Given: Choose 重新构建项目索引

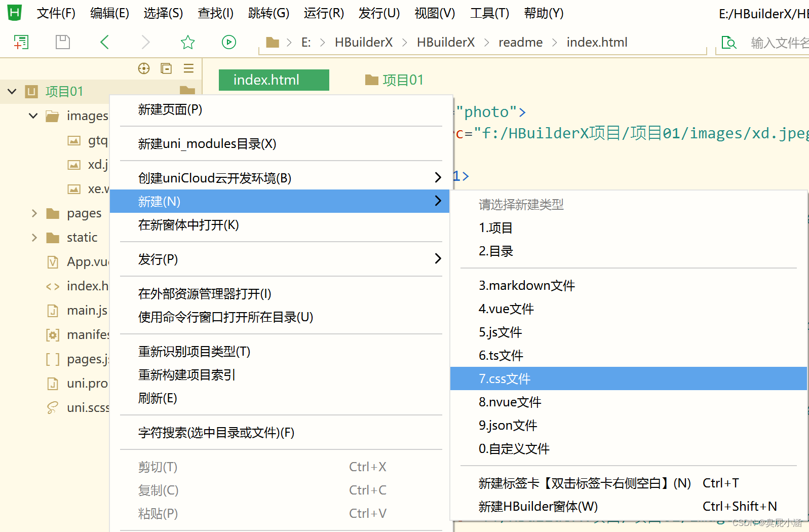Looking at the screenshot, I should coord(280,375).
